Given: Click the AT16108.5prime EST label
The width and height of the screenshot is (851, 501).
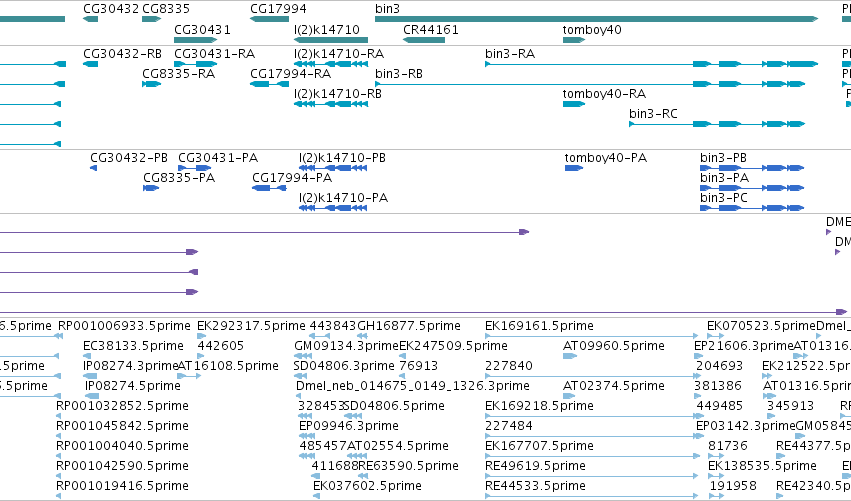Looking at the screenshot, I should [x=228, y=366].
